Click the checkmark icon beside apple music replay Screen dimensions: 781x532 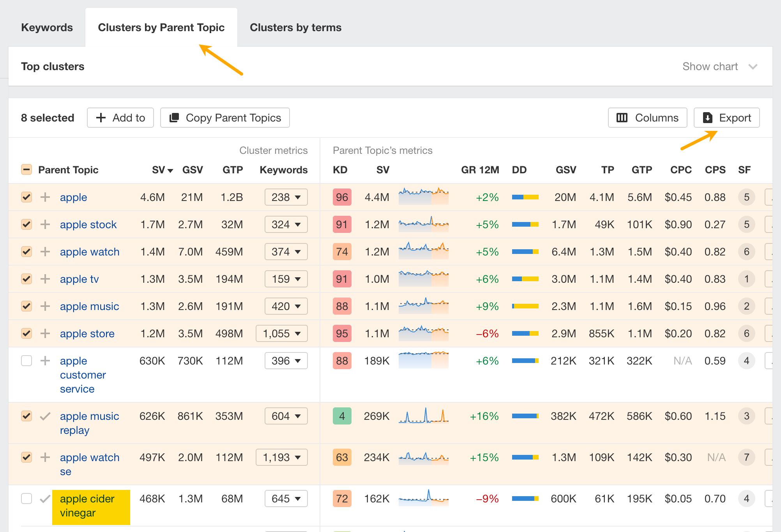coord(45,416)
